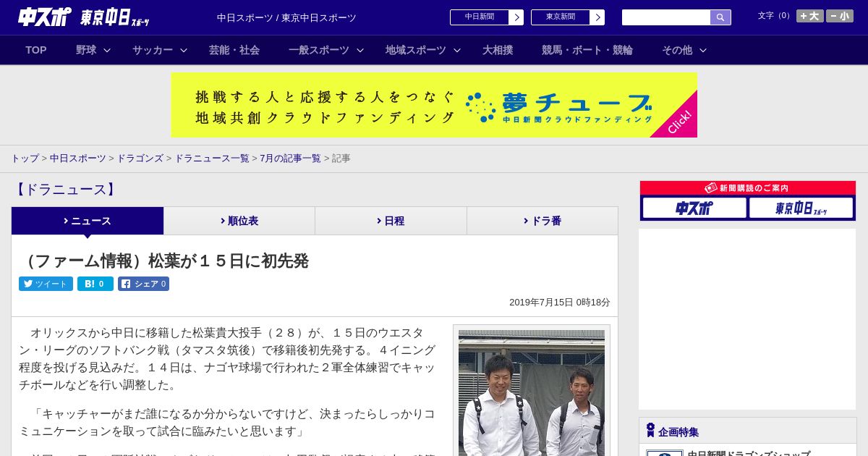Click the search magnifier button
868x456 pixels.
720,17
